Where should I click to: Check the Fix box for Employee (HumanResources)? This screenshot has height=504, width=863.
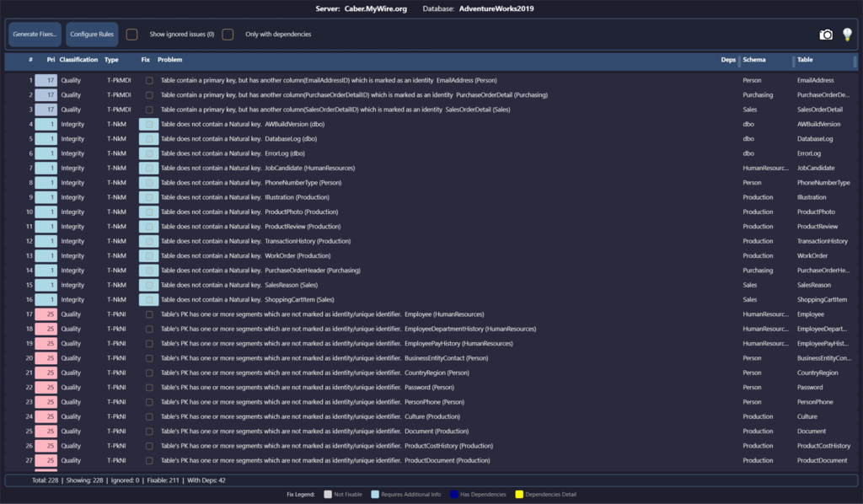tap(149, 314)
